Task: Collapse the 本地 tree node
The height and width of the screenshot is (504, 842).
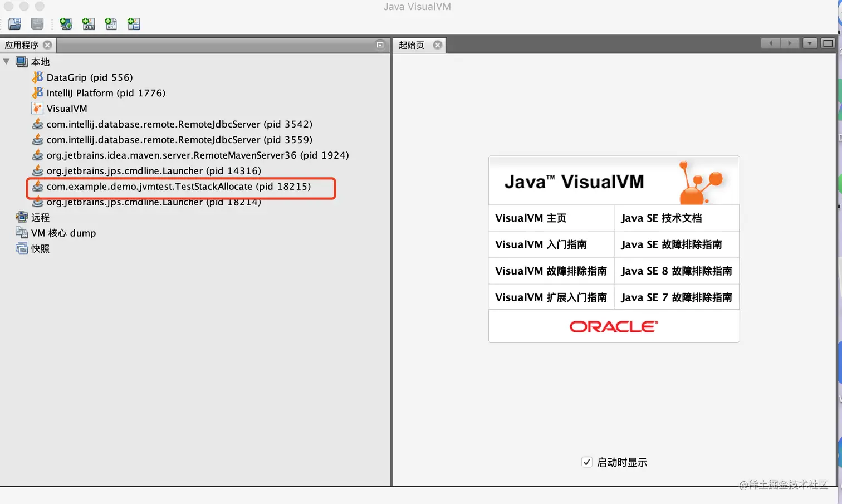Action: click(x=7, y=62)
